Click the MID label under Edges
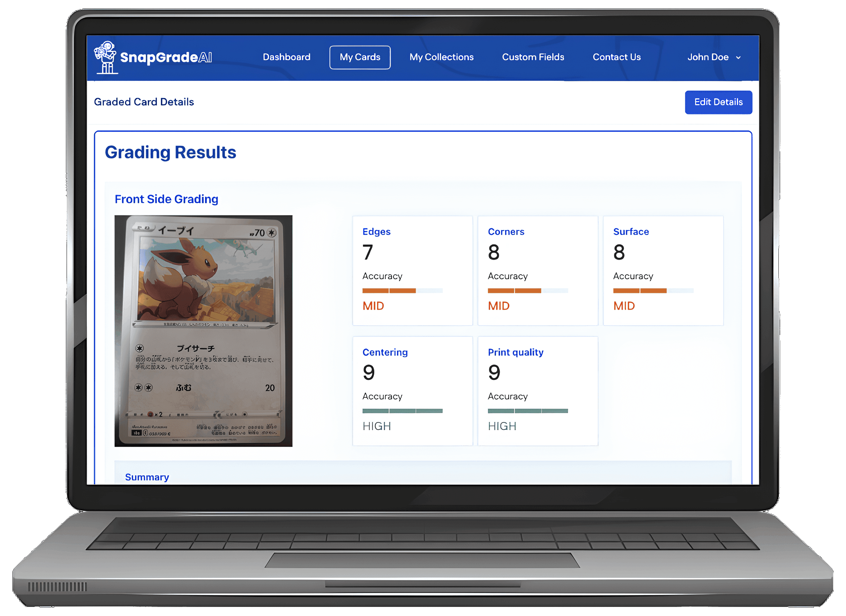 [x=373, y=306]
